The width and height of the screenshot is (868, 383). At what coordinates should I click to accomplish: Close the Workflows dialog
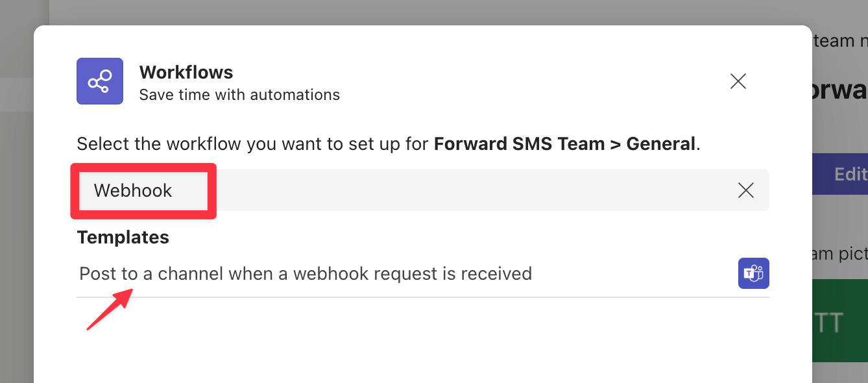coord(738,81)
